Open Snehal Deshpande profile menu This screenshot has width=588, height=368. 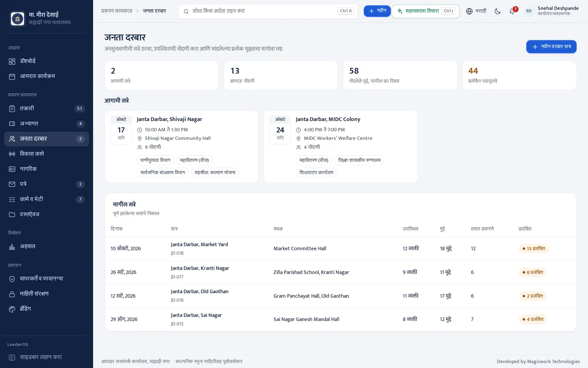(551, 11)
